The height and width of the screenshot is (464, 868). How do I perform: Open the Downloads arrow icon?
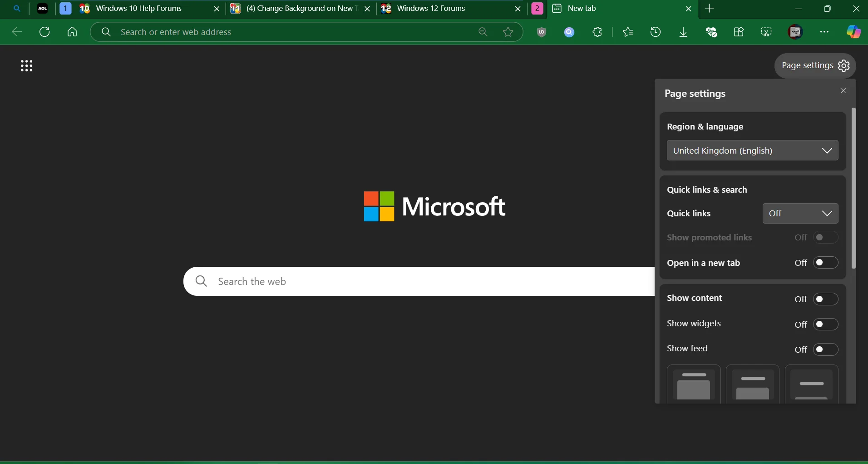click(x=684, y=32)
